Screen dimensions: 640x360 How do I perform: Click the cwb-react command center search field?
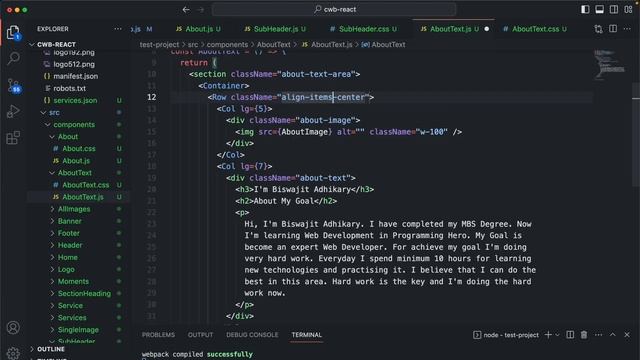tap(334, 9)
